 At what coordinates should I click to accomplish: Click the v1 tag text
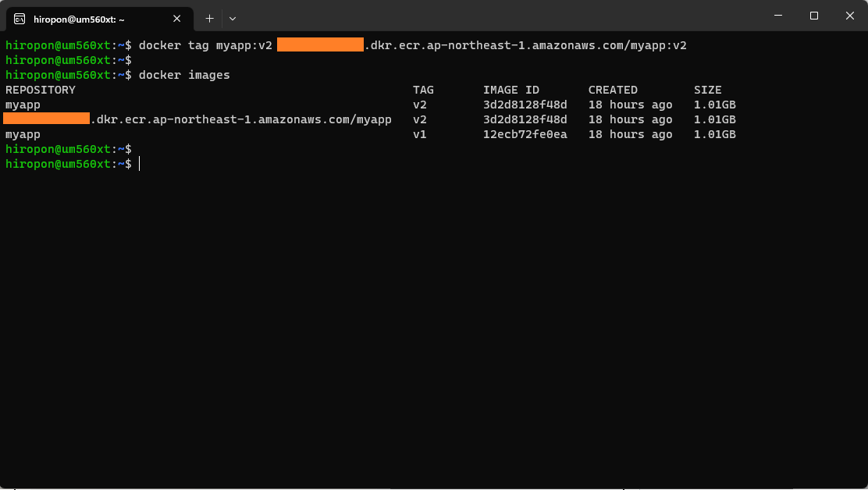pos(420,134)
